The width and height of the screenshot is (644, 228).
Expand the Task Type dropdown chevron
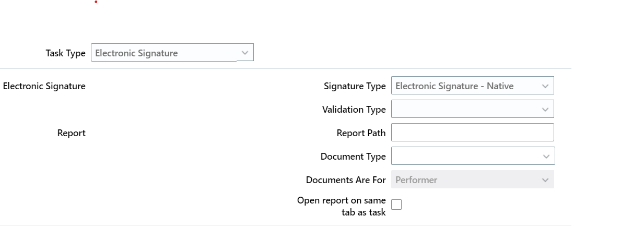(245, 53)
